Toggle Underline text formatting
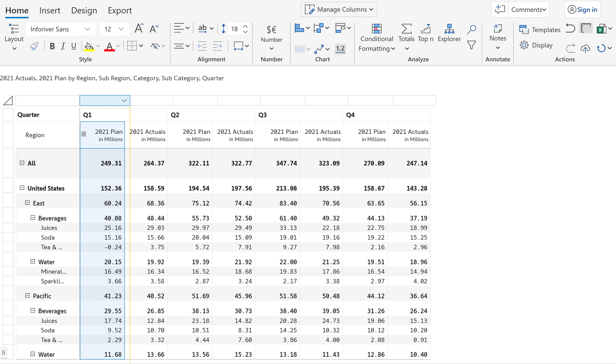616x364 pixels. pyautogui.click(x=74, y=46)
